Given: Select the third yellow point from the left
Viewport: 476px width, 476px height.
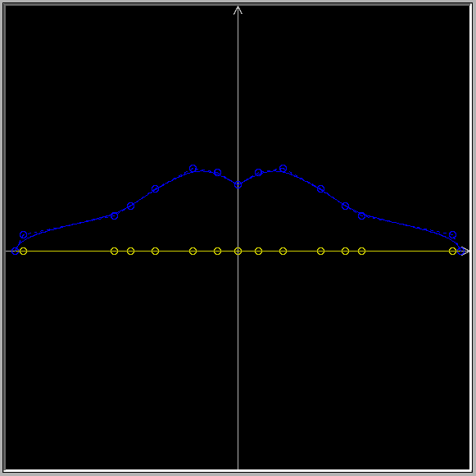Looking at the screenshot, I should pos(130,251).
